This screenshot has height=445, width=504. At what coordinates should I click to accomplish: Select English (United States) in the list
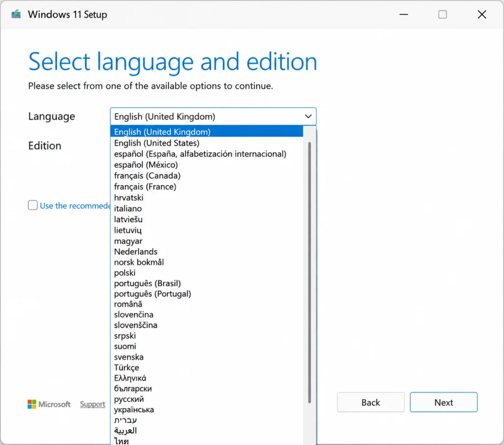click(x=207, y=143)
